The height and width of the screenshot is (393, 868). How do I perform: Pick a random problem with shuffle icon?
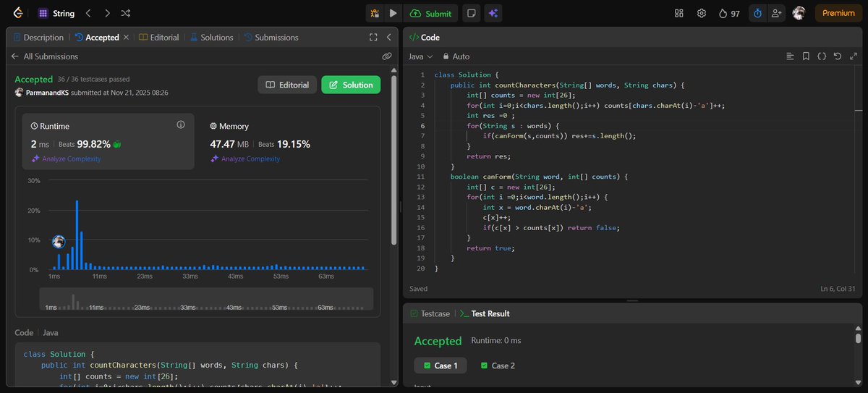(x=125, y=13)
